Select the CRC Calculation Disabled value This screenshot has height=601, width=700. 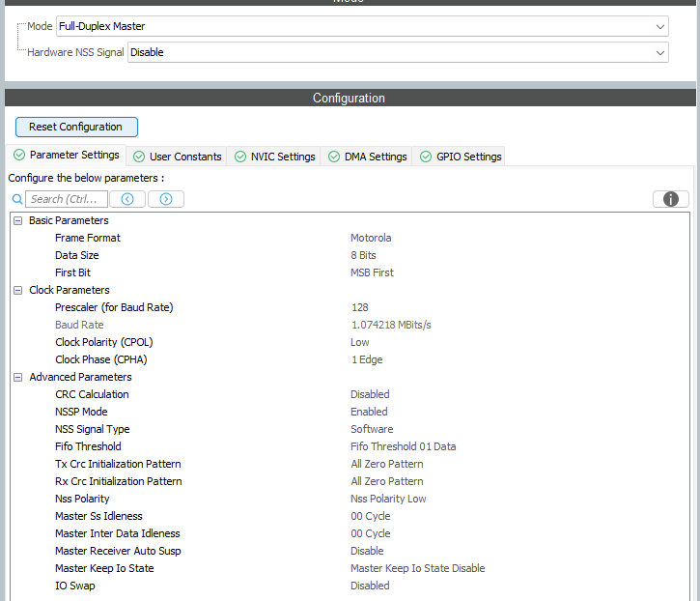click(370, 394)
